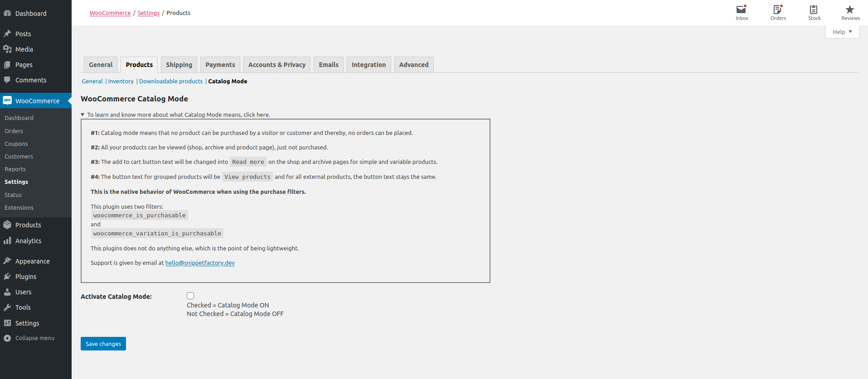The width and height of the screenshot is (868, 379).
Task: Follow the Settings breadcrumb link
Action: click(x=149, y=13)
